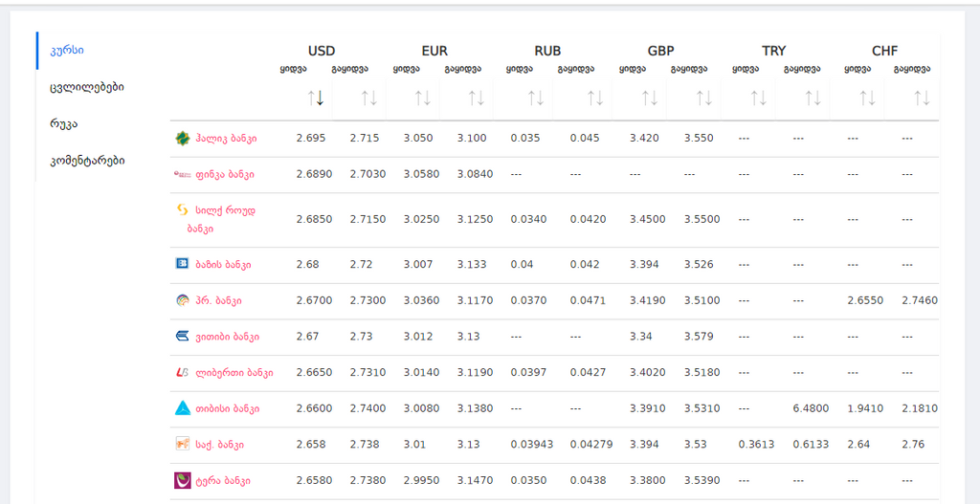This screenshot has width=980, height=504.
Task: Sort by EUR buy (ყიდვა) rate
Action: pos(422,98)
